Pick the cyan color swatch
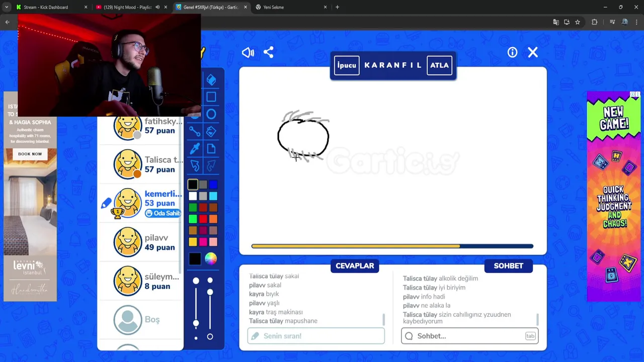 (x=213, y=196)
